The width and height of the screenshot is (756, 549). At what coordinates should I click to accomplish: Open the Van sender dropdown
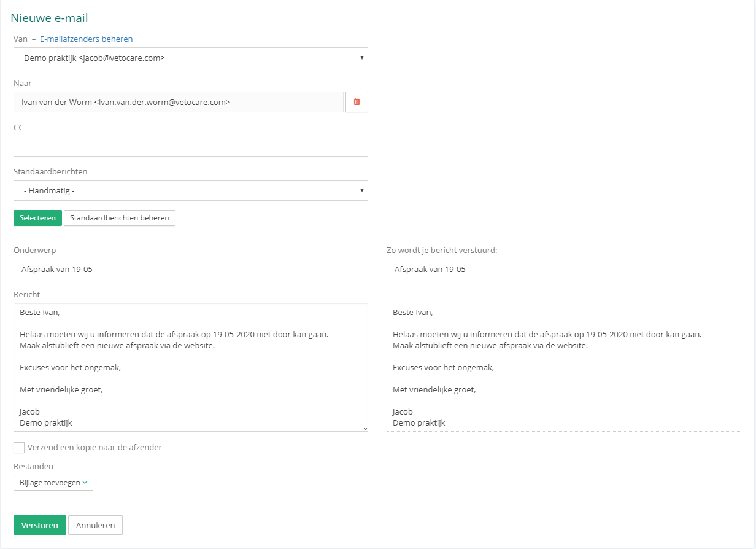(x=191, y=58)
